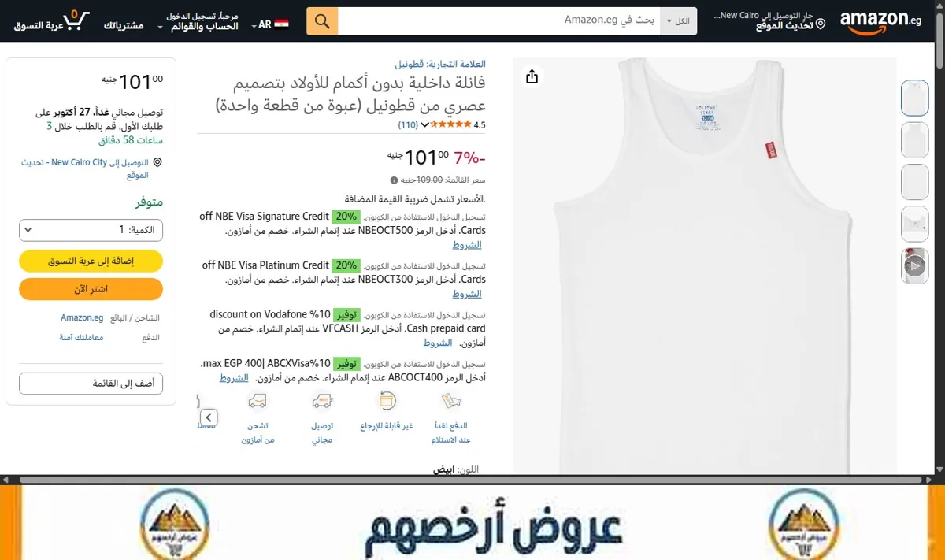
Task: Click the توفير 10% Vodafone badge
Action: tap(346, 314)
